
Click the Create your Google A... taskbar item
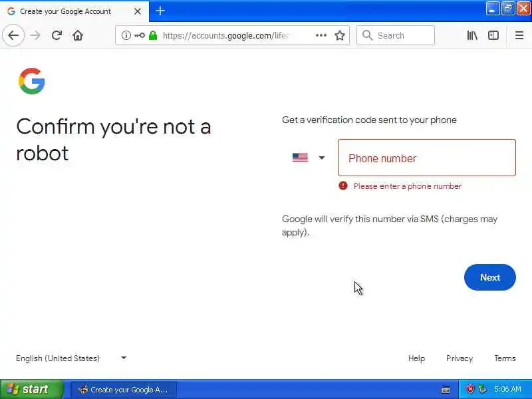point(124,390)
